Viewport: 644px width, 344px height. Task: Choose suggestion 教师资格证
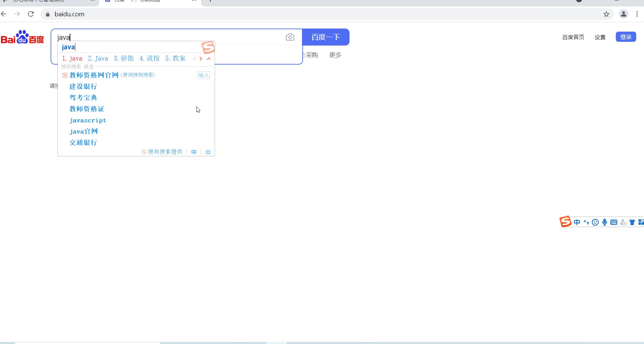click(x=87, y=109)
